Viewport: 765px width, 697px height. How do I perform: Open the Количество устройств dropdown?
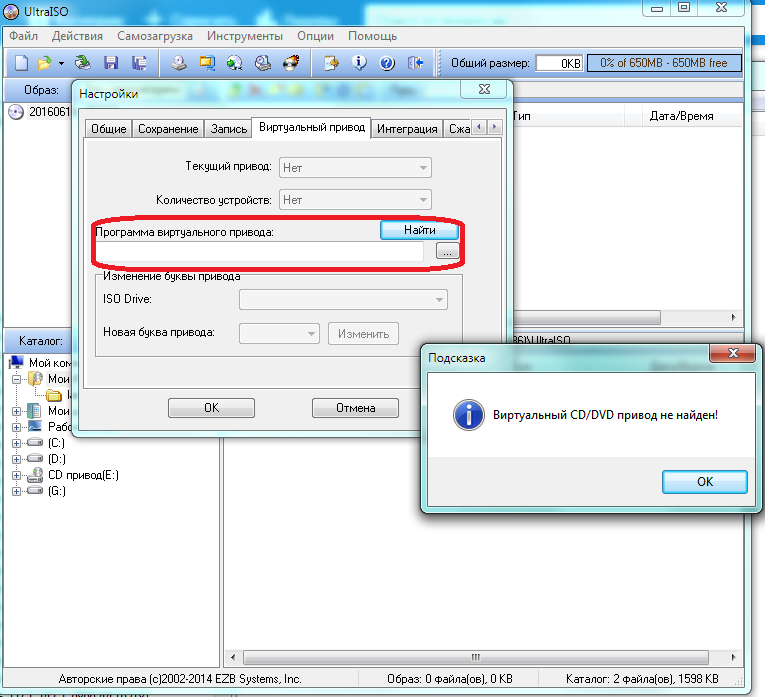355,199
